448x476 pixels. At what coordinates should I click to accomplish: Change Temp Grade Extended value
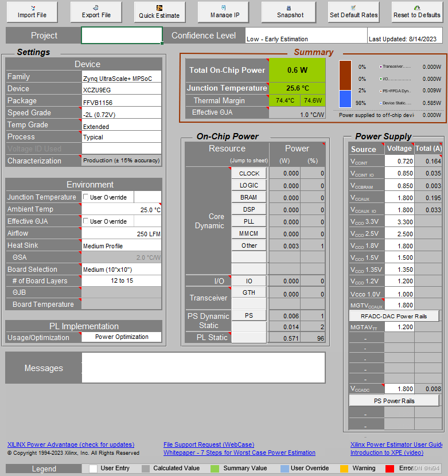122,125
